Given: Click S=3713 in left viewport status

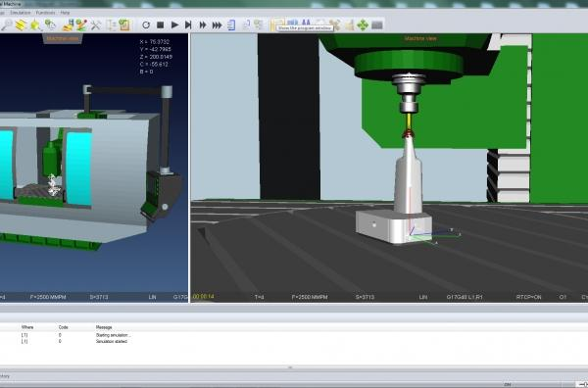Looking at the screenshot, I should tap(99, 297).
